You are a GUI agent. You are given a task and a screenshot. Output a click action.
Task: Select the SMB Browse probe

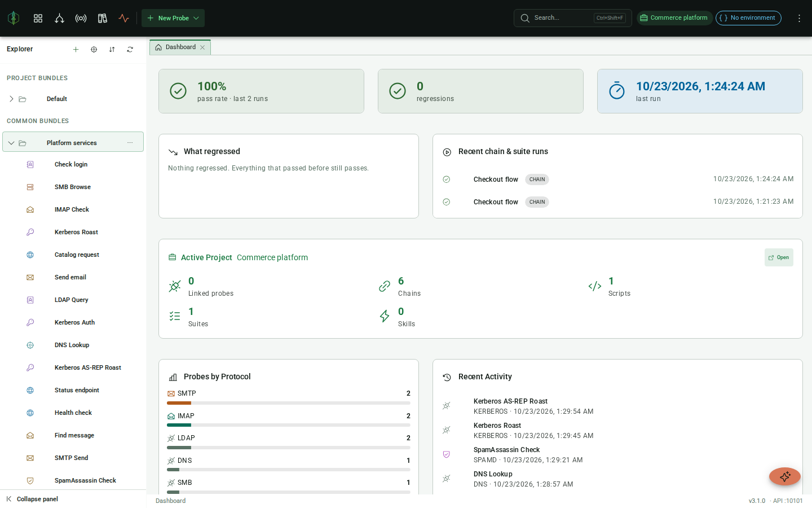coord(73,187)
